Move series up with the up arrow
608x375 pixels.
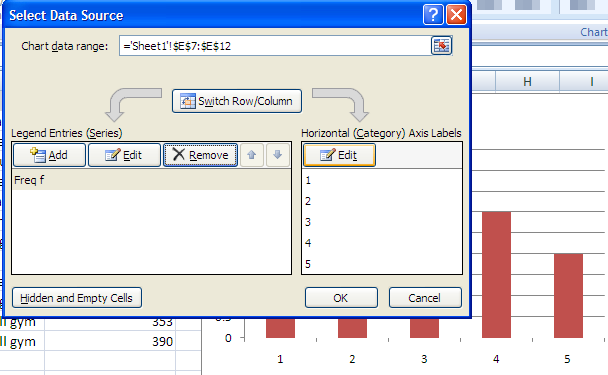click(252, 155)
